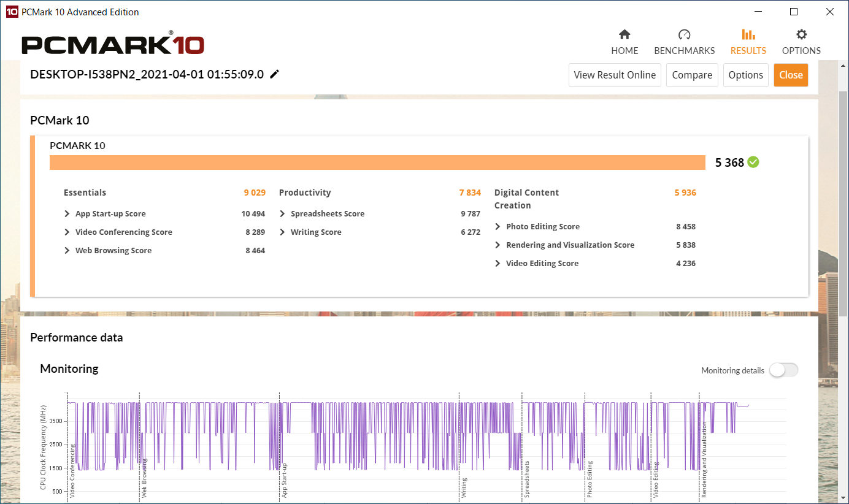Click CPU Clock Frequency axis label
Screen dimensions: 849x504
[x=43, y=446]
